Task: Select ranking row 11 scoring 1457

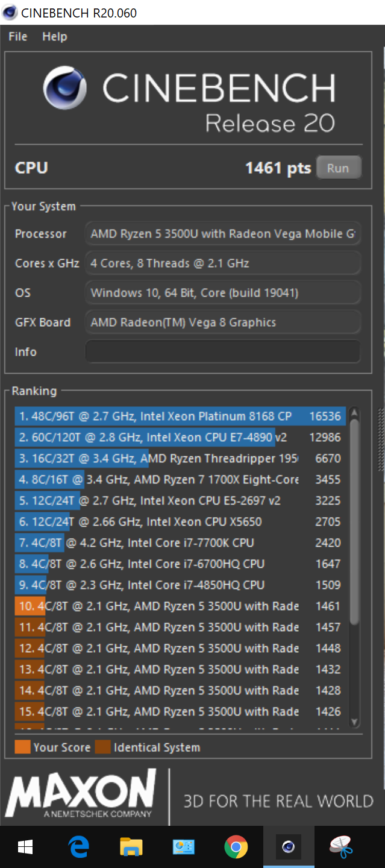Action: (x=180, y=627)
